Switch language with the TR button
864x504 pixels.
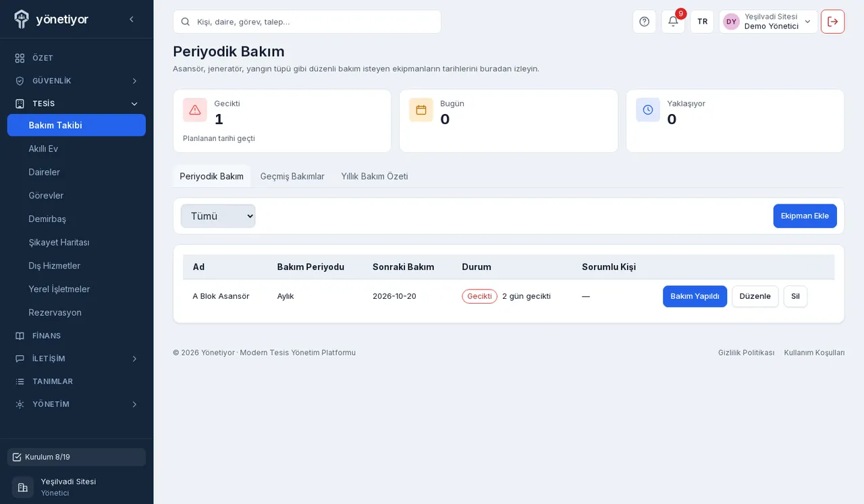pyautogui.click(x=702, y=22)
